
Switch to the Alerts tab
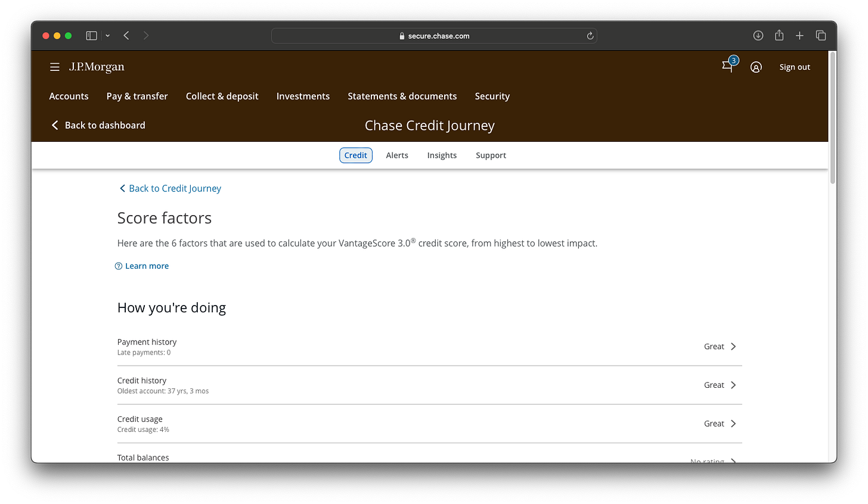click(397, 155)
